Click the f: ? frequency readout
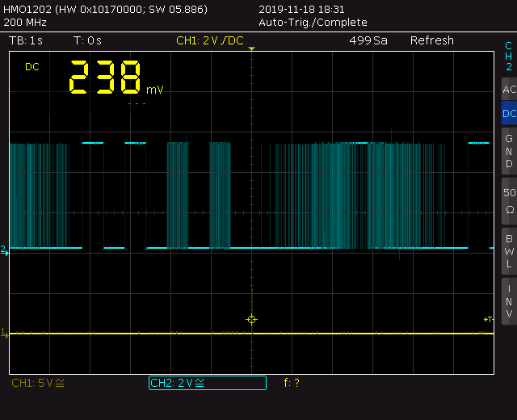This screenshot has height=420, width=517. point(292,383)
